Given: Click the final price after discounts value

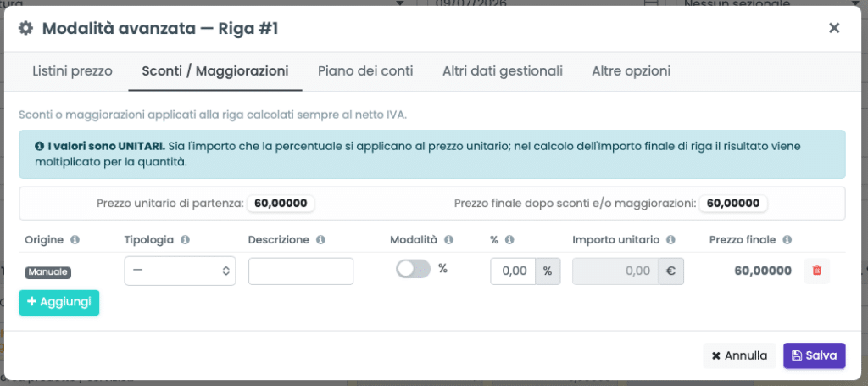Looking at the screenshot, I should pyautogui.click(x=733, y=204).
